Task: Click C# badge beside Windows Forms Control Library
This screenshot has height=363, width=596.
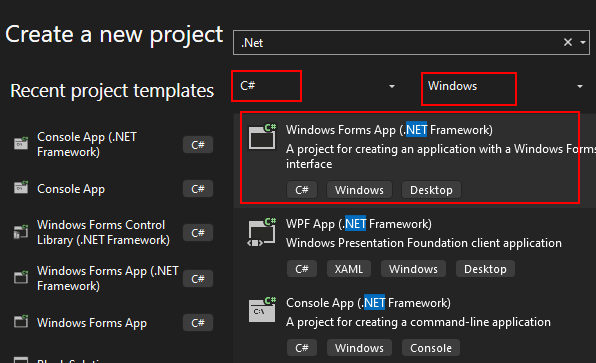Action: point(198,233)
